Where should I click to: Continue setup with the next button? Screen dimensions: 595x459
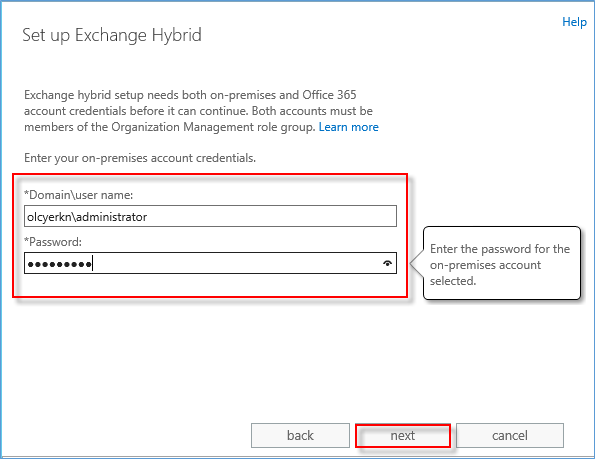coord(403,435)
